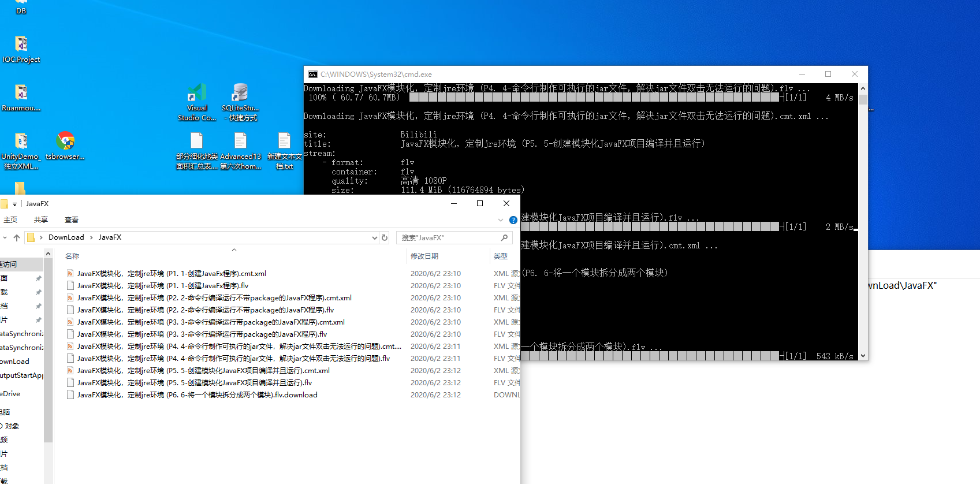Sort by 修改日期 column header
The height and width of the screenshot is (484, 980).
click(x=424, y=256)
